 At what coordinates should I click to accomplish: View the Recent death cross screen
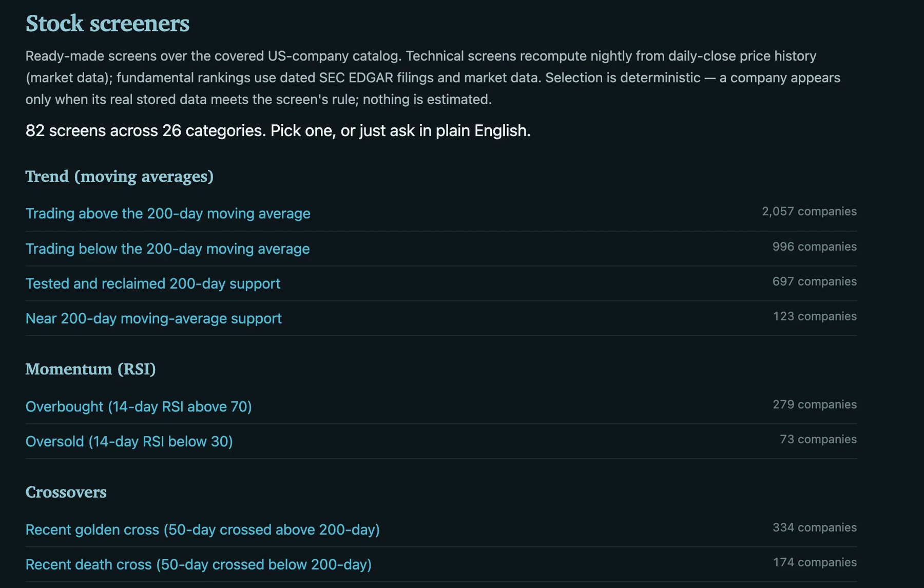point(199,565)
